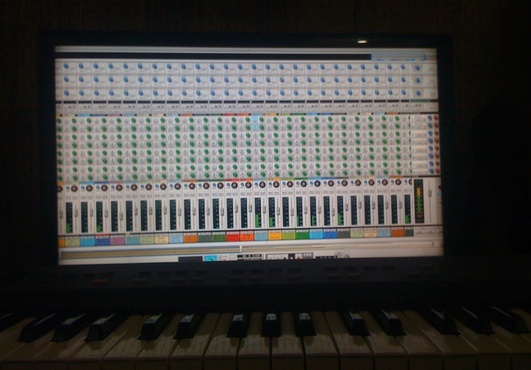Select the lime green channel name strip
The height and width of the screenshot is (370, 531).
click(289, 235)
